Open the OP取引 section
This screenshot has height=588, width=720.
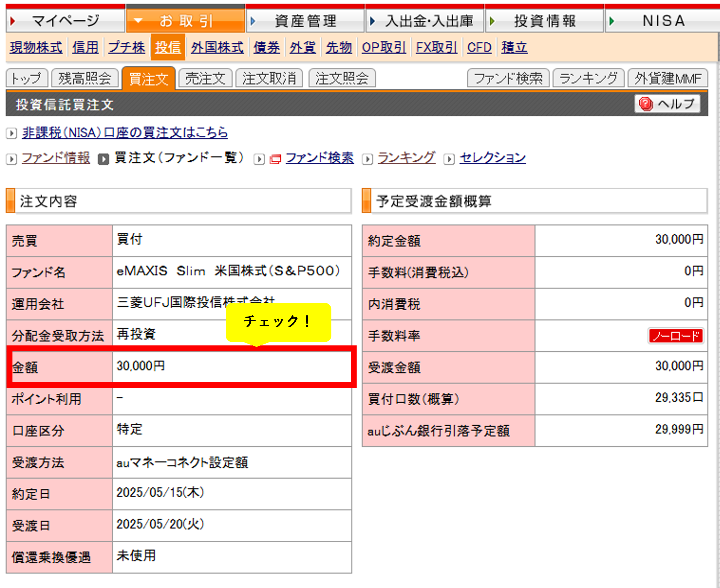click(384, 47)
